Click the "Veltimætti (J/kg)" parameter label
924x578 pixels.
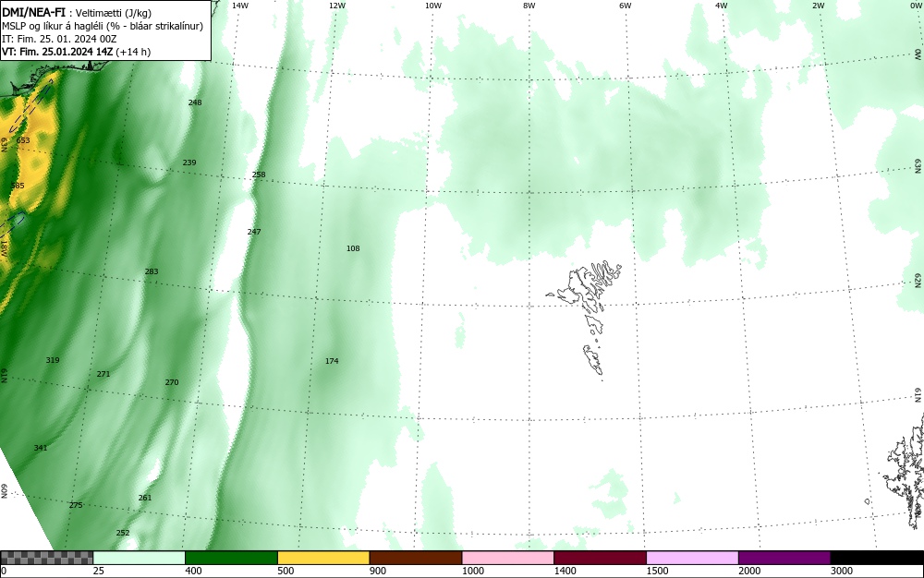tap(114, 13)
